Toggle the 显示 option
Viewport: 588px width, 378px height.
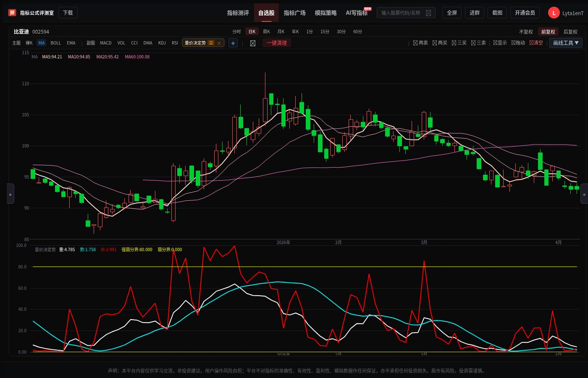(500, 43)
